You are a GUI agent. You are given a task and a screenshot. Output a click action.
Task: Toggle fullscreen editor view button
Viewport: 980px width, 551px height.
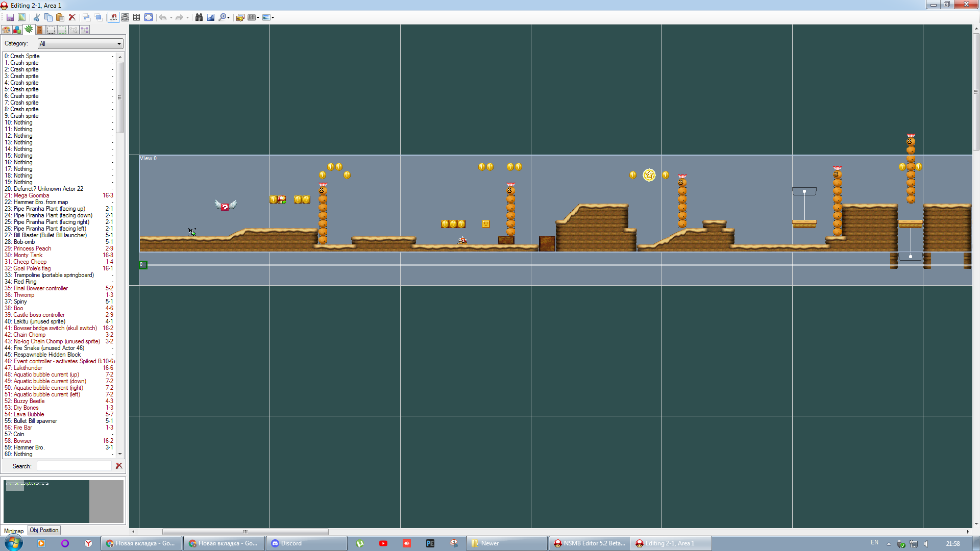[149, 17]
